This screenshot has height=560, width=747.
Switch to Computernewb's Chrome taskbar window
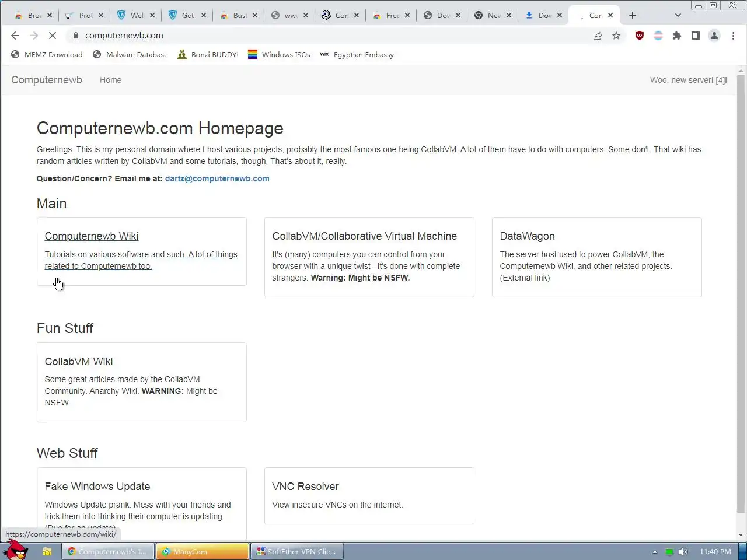[x=108, y=551]
